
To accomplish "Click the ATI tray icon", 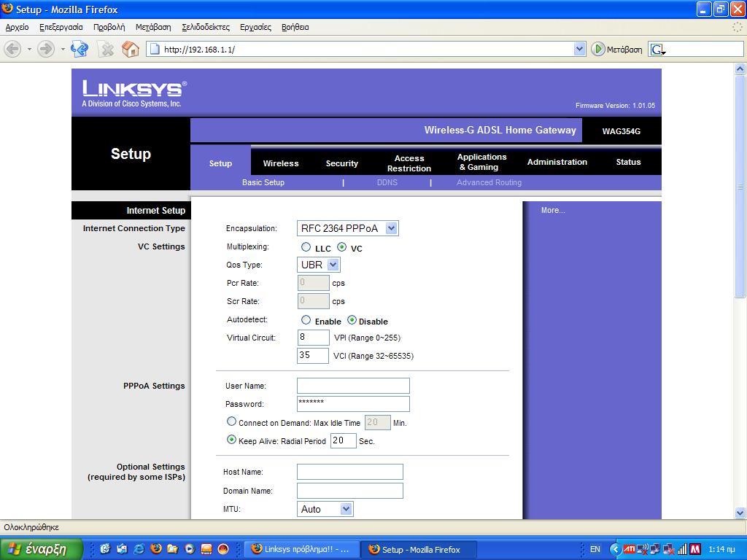I will [x=629, y=549].
